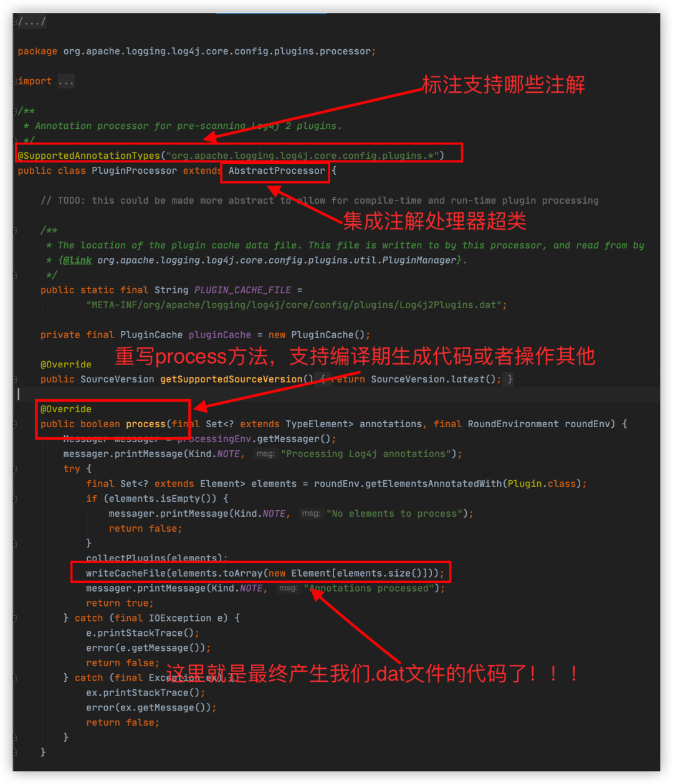This screenshot has width=673, height=784.
Task: Click msg: hint before "No elements to process"
Action: tap(311, 514)
